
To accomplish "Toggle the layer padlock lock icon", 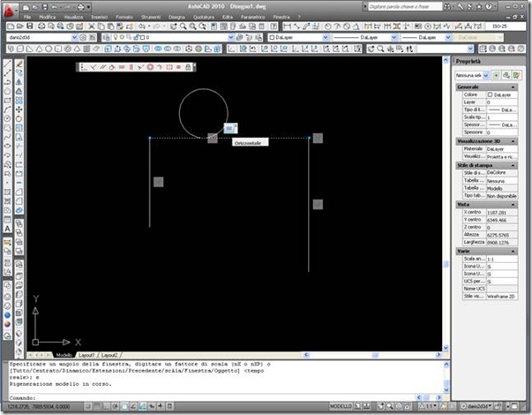I will [137, 37].
